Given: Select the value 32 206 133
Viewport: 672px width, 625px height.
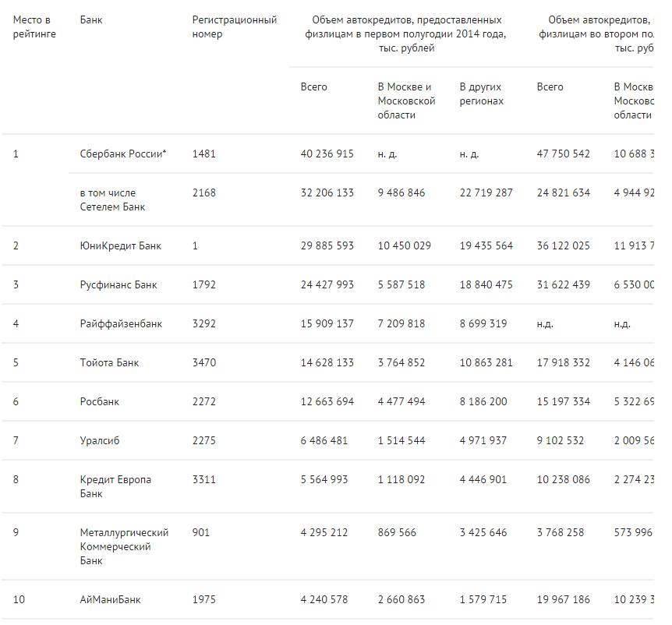Looking at the screenshot, I should tap(327, 192).
